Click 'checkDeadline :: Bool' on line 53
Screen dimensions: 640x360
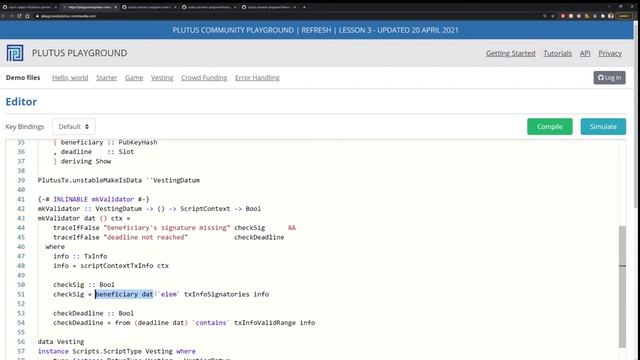93,313
